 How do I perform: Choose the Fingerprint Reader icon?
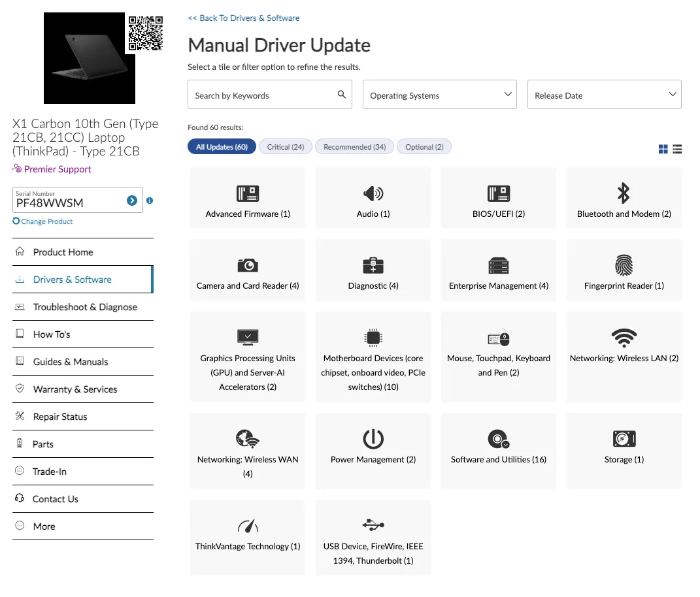tap(624, 265)
